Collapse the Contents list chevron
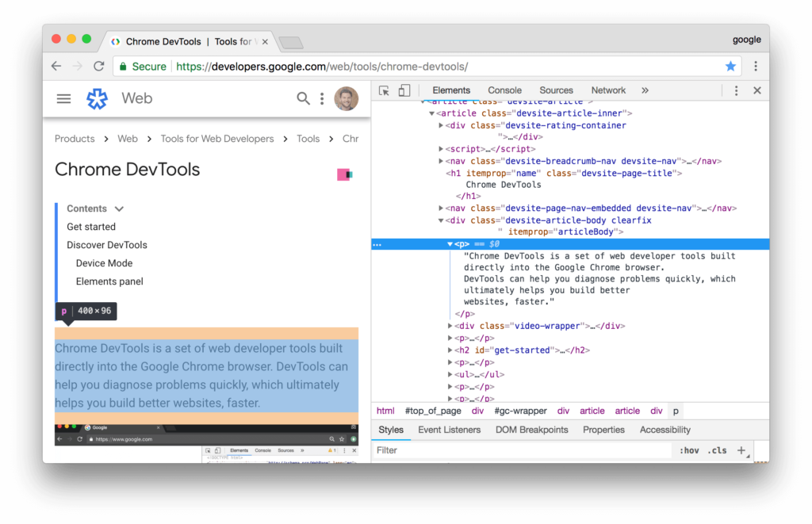This screenshot has width=812, height=524. click(x=118, y=208)
